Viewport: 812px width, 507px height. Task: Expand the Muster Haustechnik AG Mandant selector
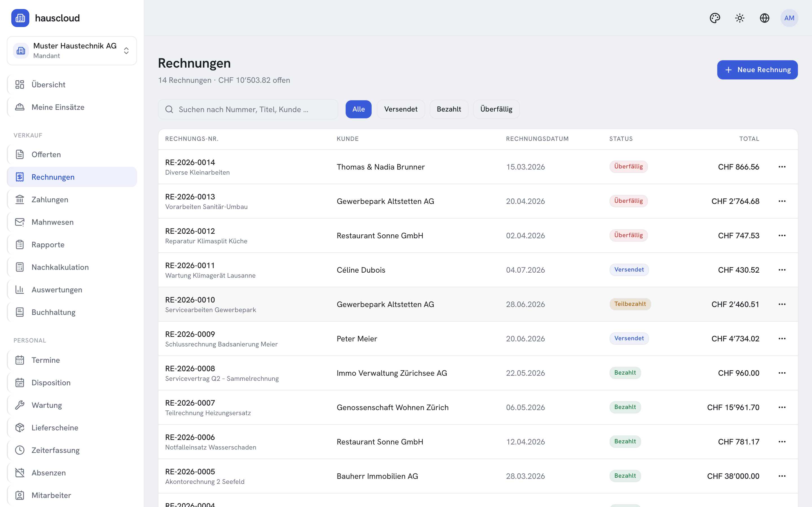pyautogui.click(x=72, y=51)
